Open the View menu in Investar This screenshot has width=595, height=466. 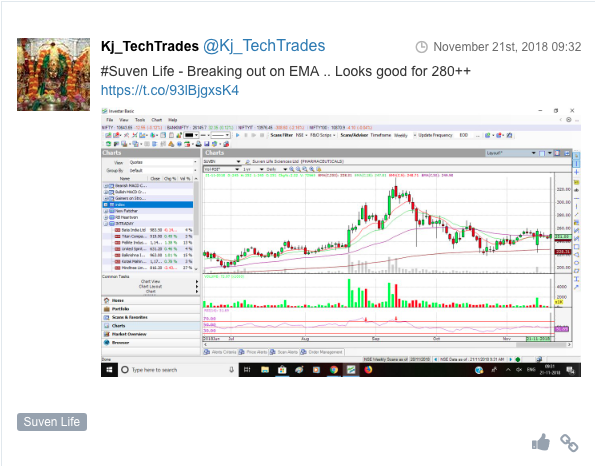pos(123,120)
